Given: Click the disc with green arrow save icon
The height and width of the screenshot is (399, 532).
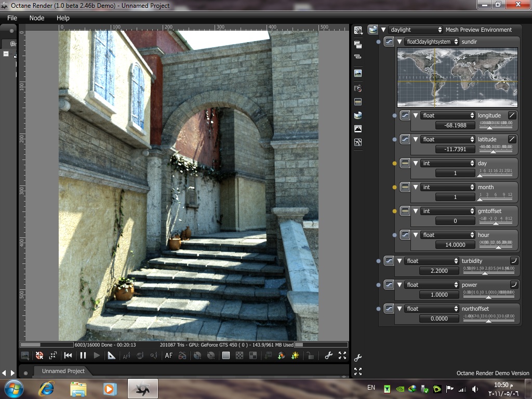Looking at the screenshot, I should tap(281, 355).
